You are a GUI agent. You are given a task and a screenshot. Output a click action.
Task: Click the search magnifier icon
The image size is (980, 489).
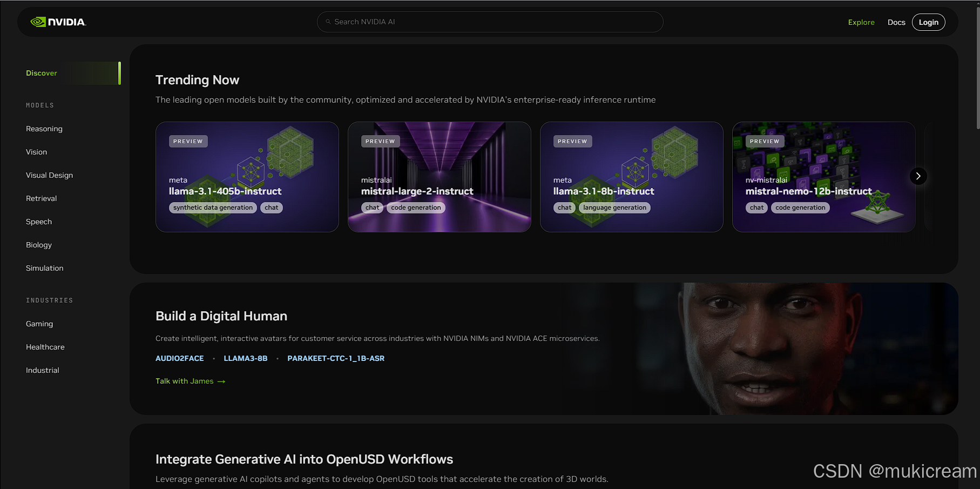(328, 22)
